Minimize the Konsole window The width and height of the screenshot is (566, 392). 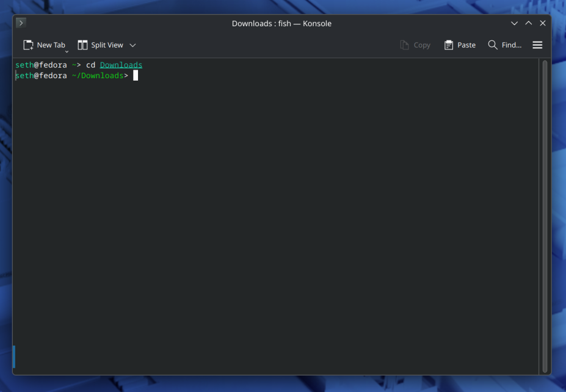pyautogui.click(x=514, y=23)
